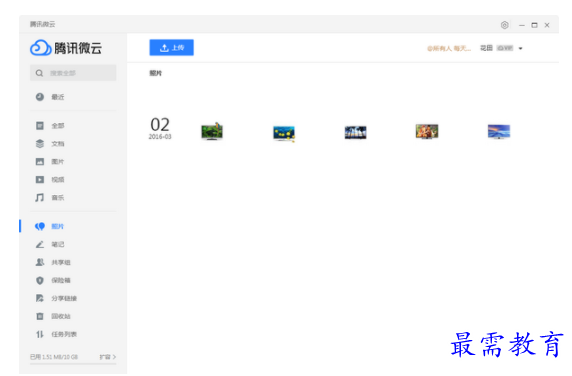Open the 共享组 (Shared groups) section
Viewport: 572px width, 376px height.
click(x=53, y=262)
